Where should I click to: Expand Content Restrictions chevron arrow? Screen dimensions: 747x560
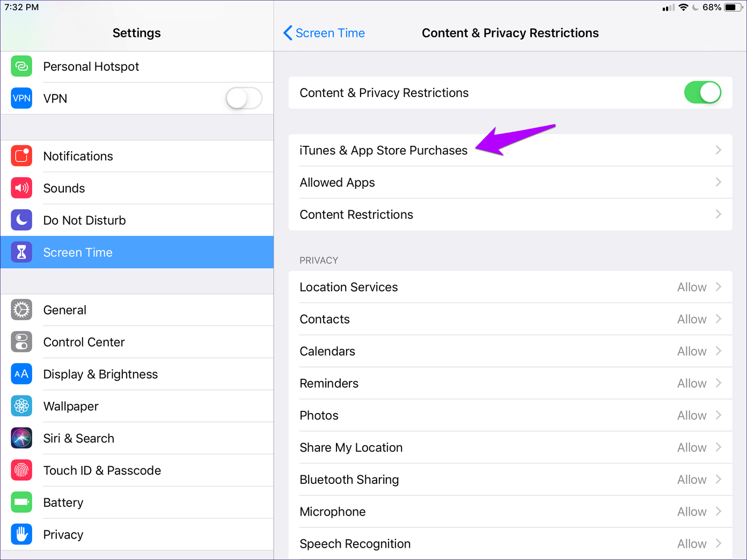coord(718,215)
